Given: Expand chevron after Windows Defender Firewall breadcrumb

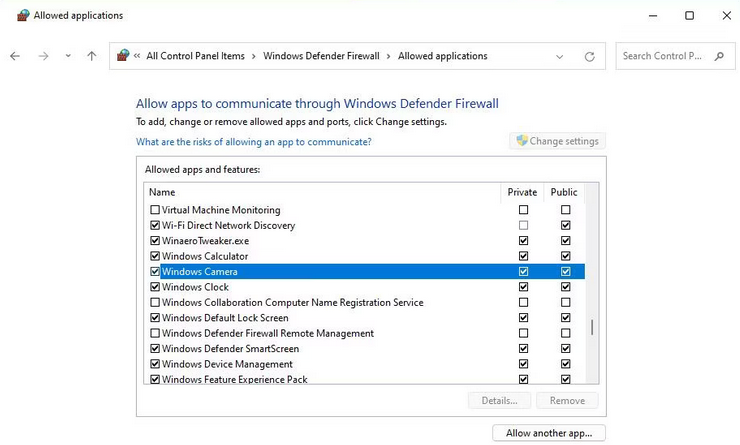Looking at the screenshot, I should [388, 56].
